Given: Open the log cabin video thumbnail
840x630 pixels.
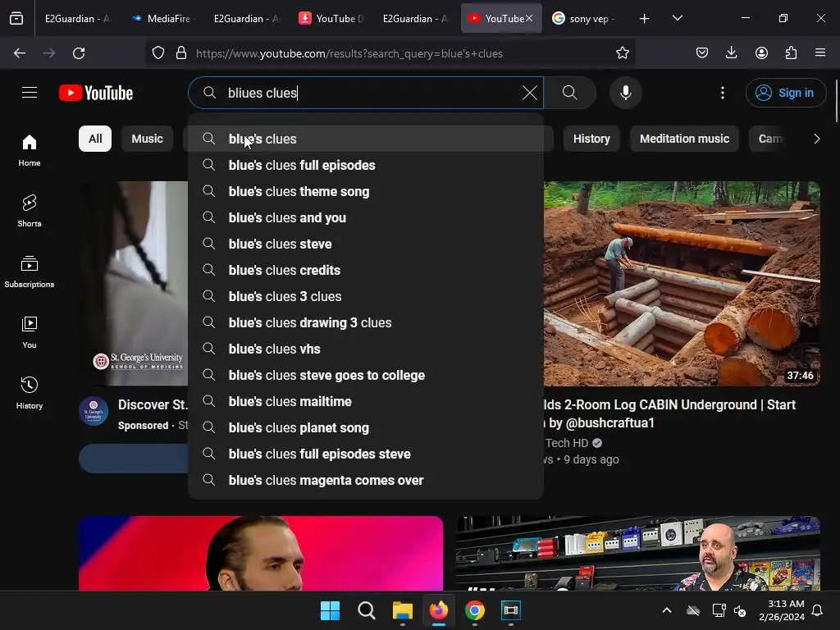Looking at the screenshot, I should tap(682, 283).
